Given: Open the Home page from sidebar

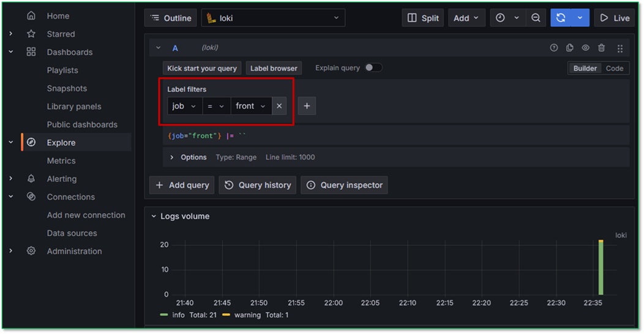Looking at the screenshot, I should pos(58,16).
